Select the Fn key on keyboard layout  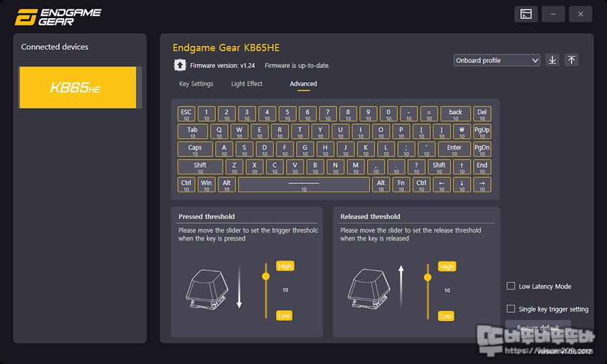[401, 185]
